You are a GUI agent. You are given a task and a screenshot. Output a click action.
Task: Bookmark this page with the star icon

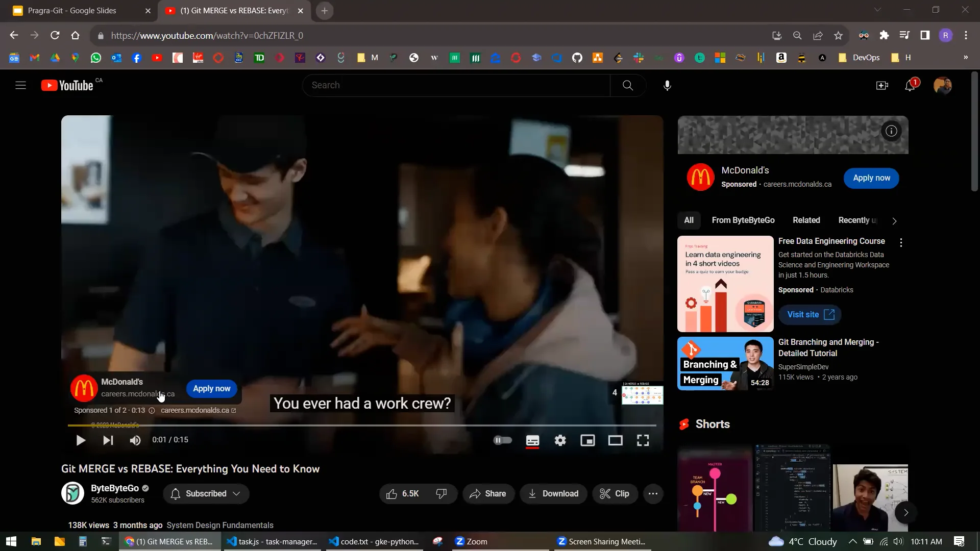[838, 36]
